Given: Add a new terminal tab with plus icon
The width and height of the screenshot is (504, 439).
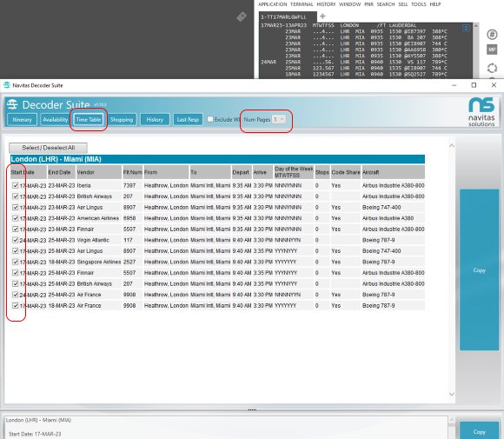Looking at the screenshot, I should pyautogui.click(x=322, y=16).
